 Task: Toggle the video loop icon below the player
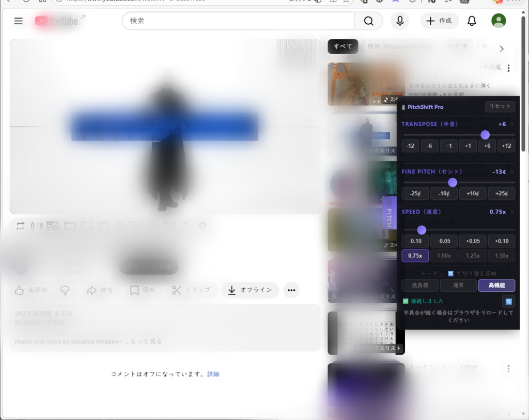tap(20, 225)
